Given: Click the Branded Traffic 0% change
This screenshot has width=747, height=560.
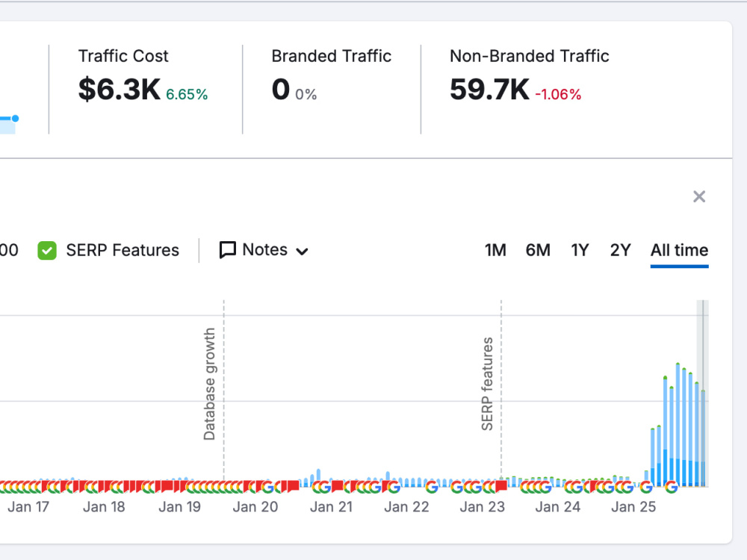Looking at the screenshot, I should [306, 94].
